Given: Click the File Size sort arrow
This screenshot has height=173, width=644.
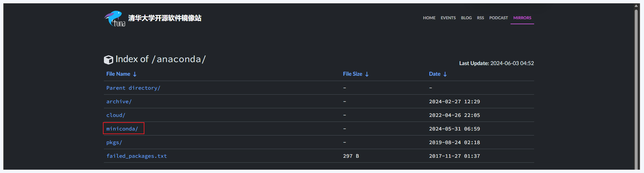Looking at the screenshot, I should (367, 74).
